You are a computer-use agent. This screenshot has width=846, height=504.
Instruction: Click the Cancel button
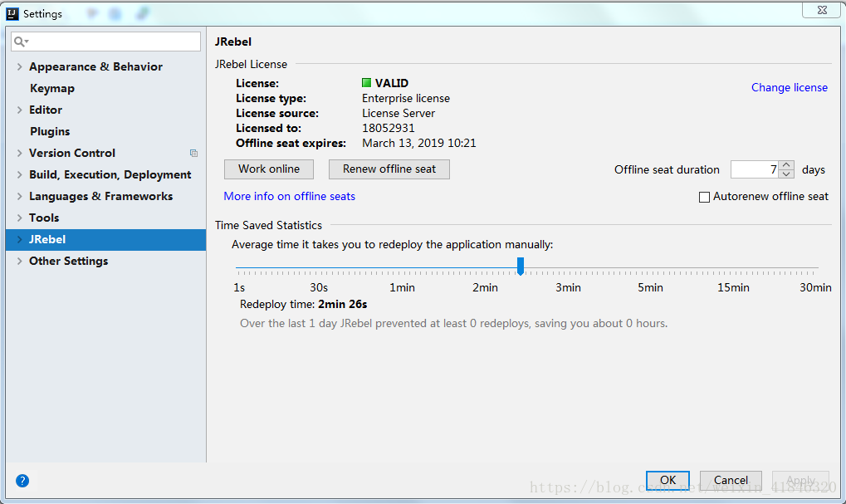tap(731, 480)
